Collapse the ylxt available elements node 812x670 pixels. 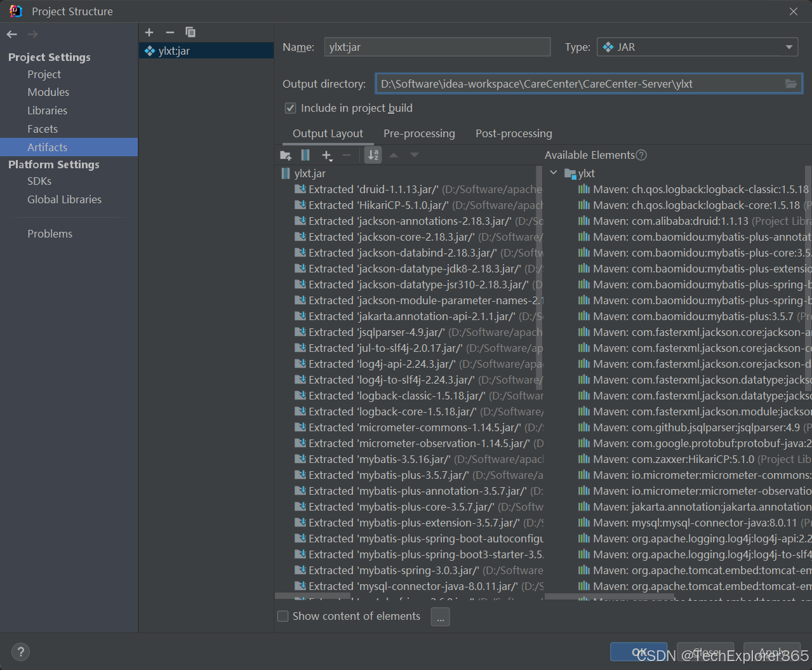click(554, 173)
